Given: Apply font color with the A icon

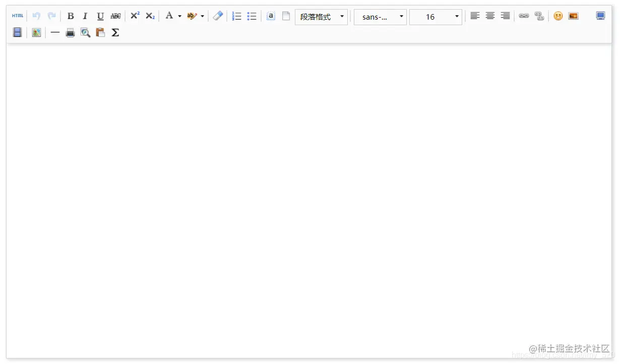Looking at the screenshot, I should pyautogui.click(x=169, y=16).
